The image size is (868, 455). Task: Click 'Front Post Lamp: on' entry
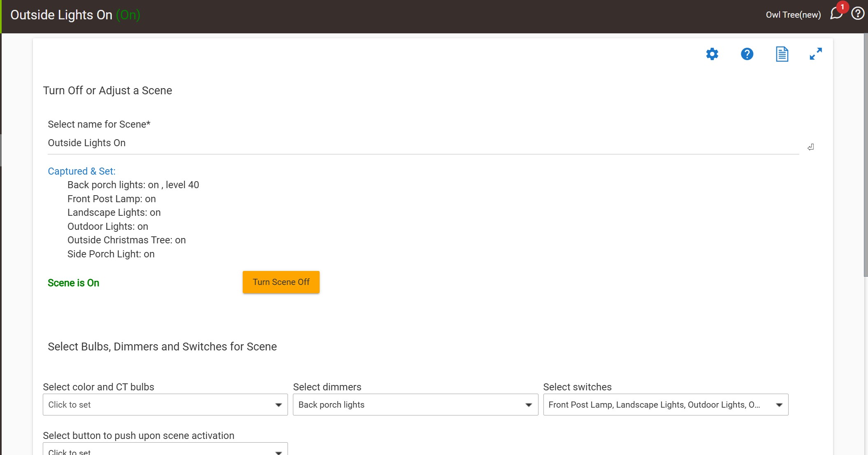111,199
